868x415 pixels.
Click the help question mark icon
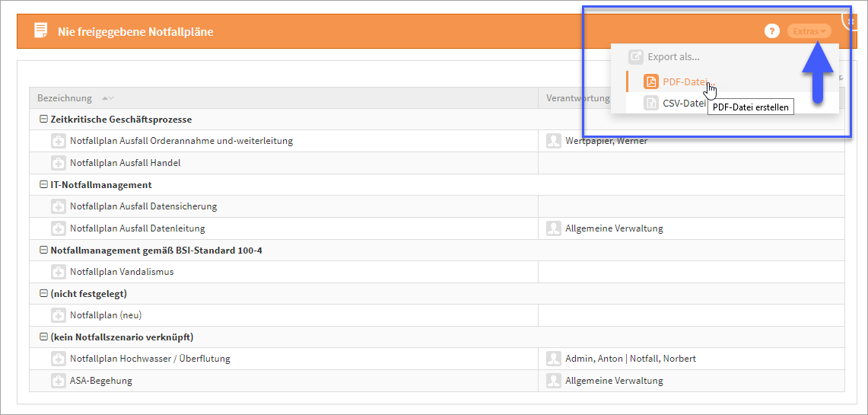pyautogui.click(x=772, y=31)
